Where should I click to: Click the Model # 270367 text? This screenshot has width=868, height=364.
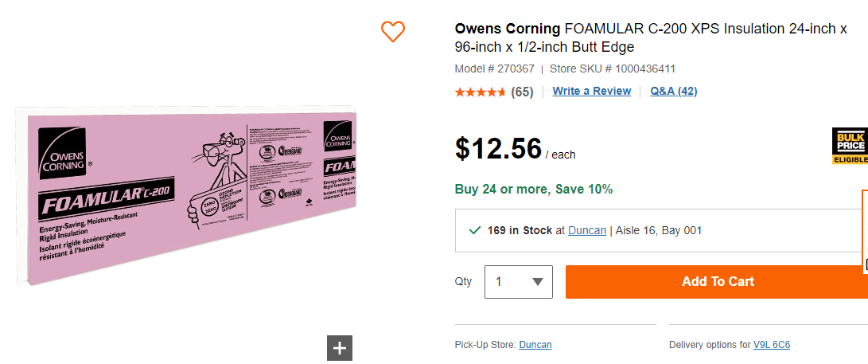tap(494, 68)
